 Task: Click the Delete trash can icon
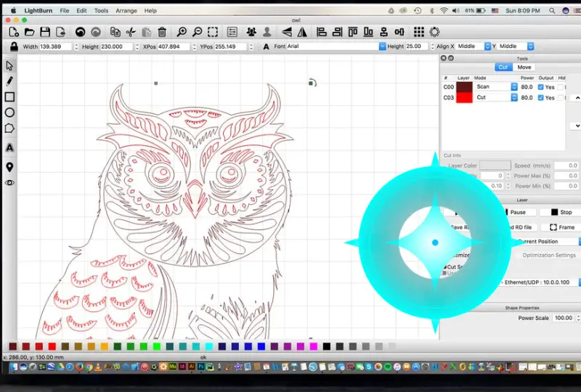coord(162,32)
